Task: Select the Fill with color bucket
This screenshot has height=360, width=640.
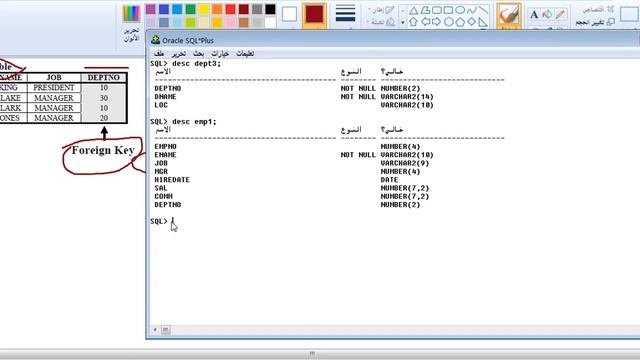Action: (547, 15)
